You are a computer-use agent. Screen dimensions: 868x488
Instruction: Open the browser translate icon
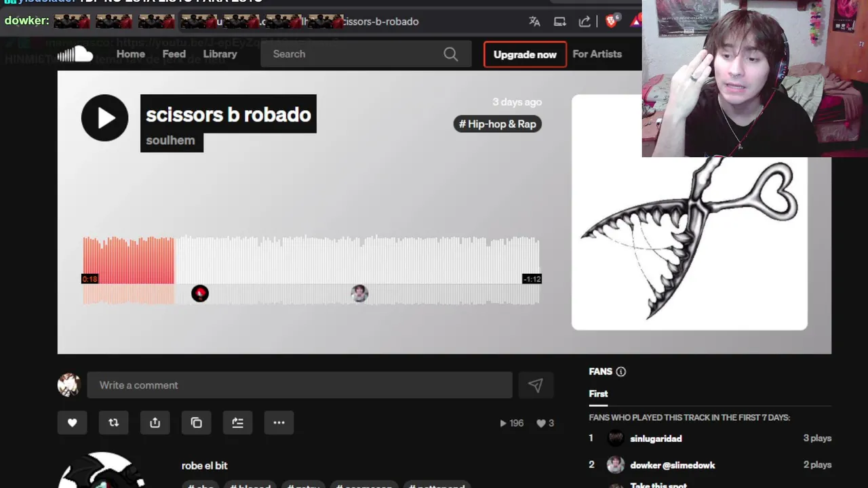coord(534,22)
